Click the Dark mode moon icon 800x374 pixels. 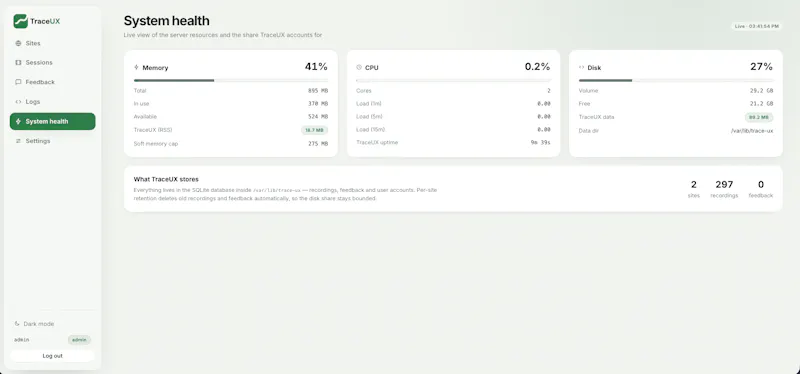[17, 324]
